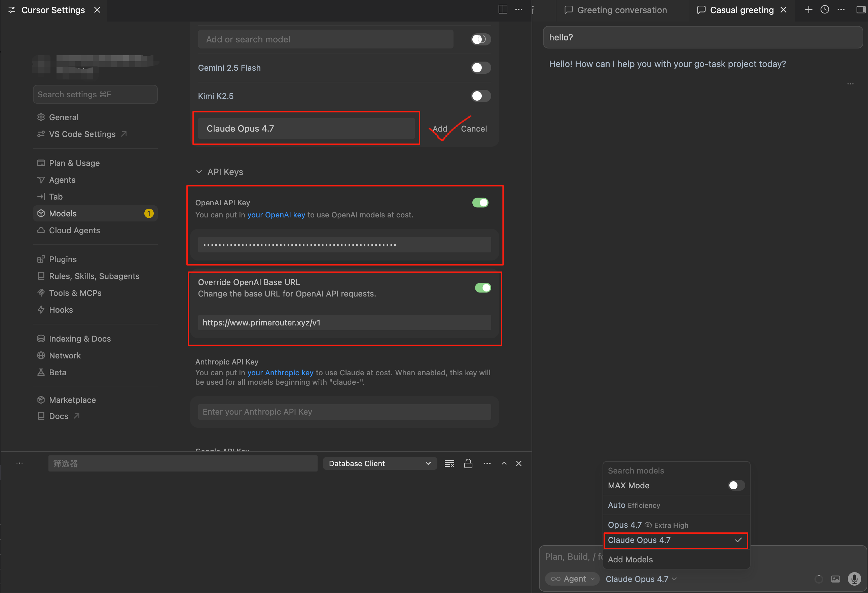
Task: Open Beta settings
Action: 95,372
